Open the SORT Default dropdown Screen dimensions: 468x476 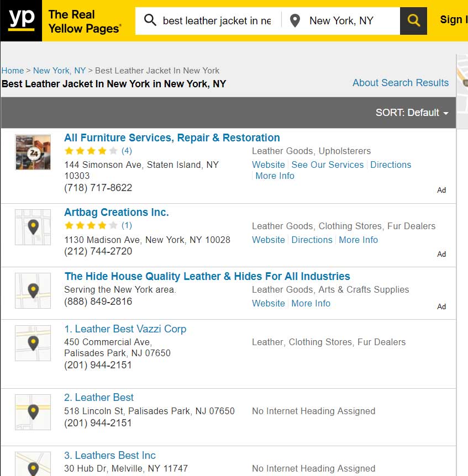pyautogui.click(x=412, y=112)
